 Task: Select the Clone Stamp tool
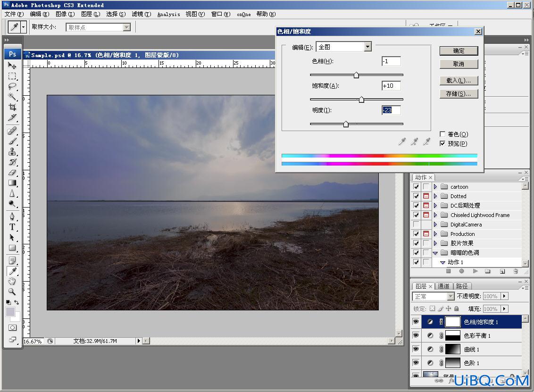coord(12,151)
